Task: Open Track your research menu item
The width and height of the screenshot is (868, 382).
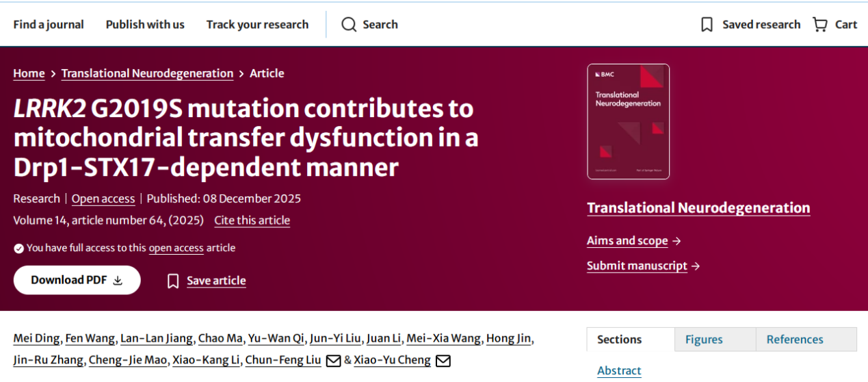Action: click(x=257, y=25)
